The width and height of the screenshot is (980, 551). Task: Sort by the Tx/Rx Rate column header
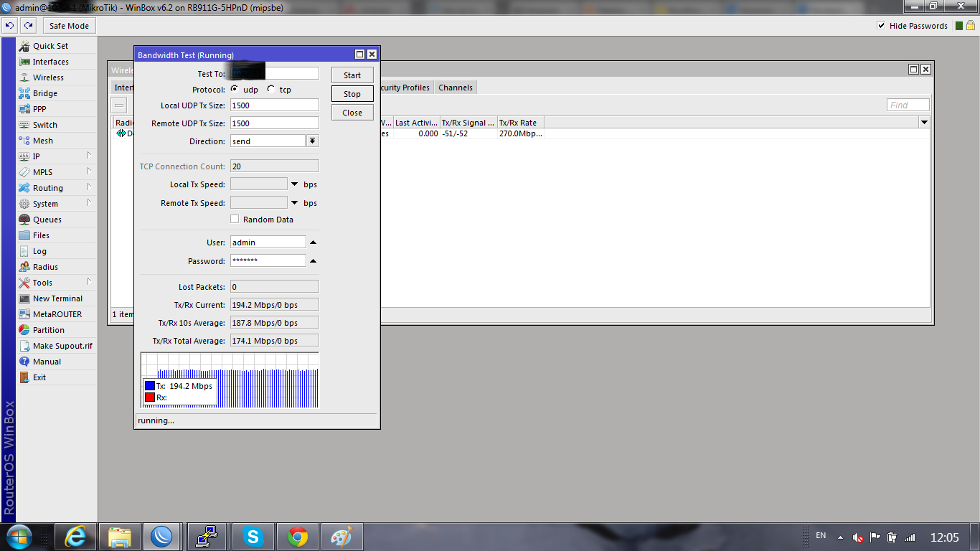coord(520,123)
